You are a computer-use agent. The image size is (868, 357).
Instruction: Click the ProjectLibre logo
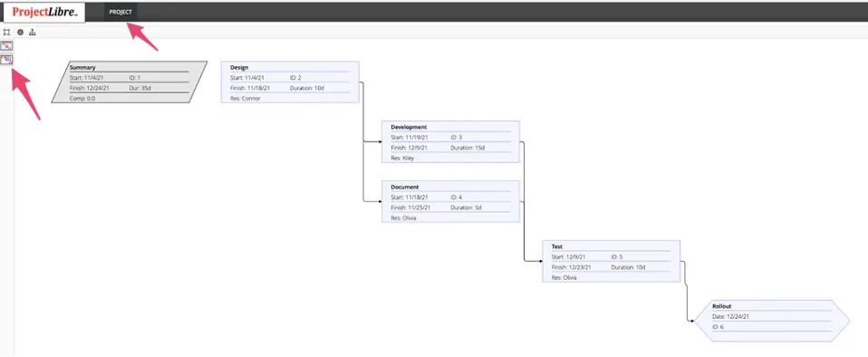pyautogui.click(x=44, y=12)
